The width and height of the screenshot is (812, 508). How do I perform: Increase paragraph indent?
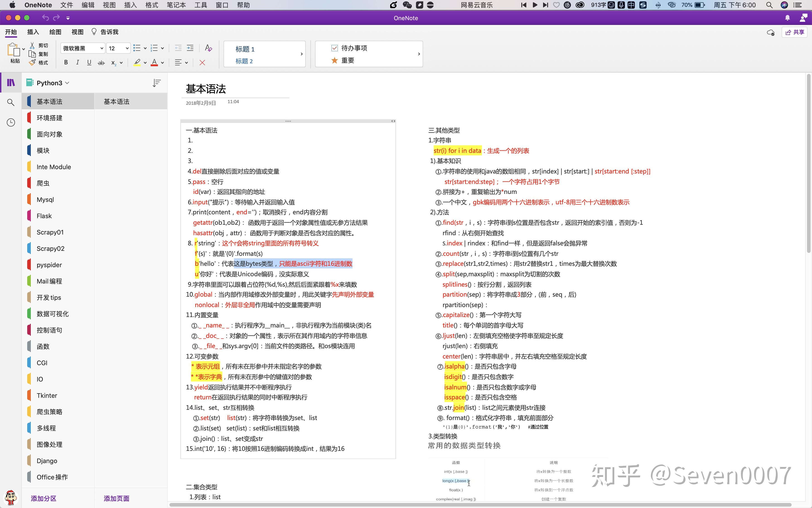190,48
